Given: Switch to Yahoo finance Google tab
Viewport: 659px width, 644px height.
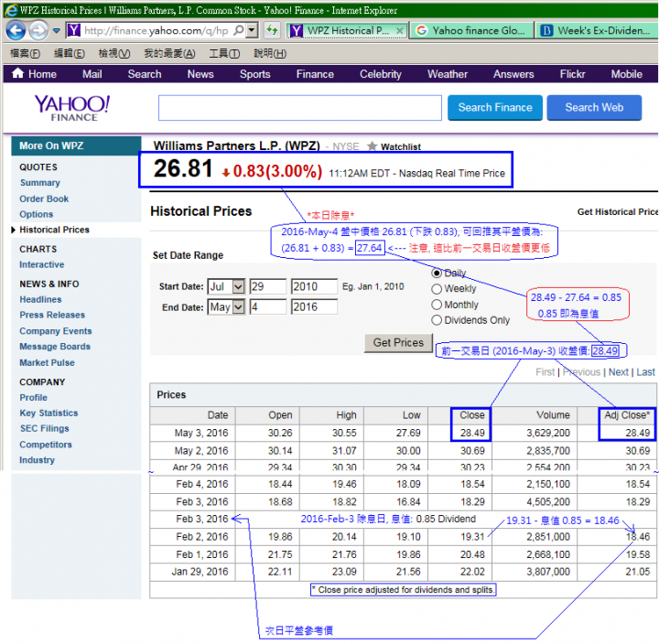Looking at the screenshot, I should click(x=471, y=31).
